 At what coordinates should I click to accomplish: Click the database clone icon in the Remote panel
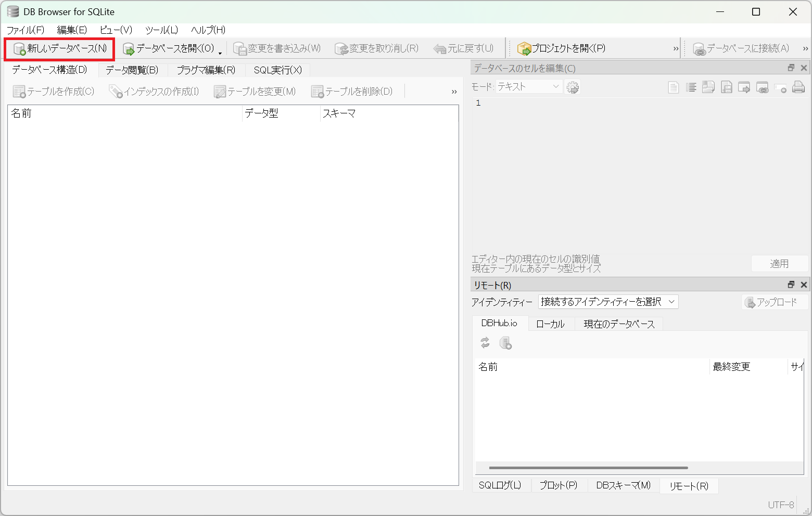[x=505, y=343]
